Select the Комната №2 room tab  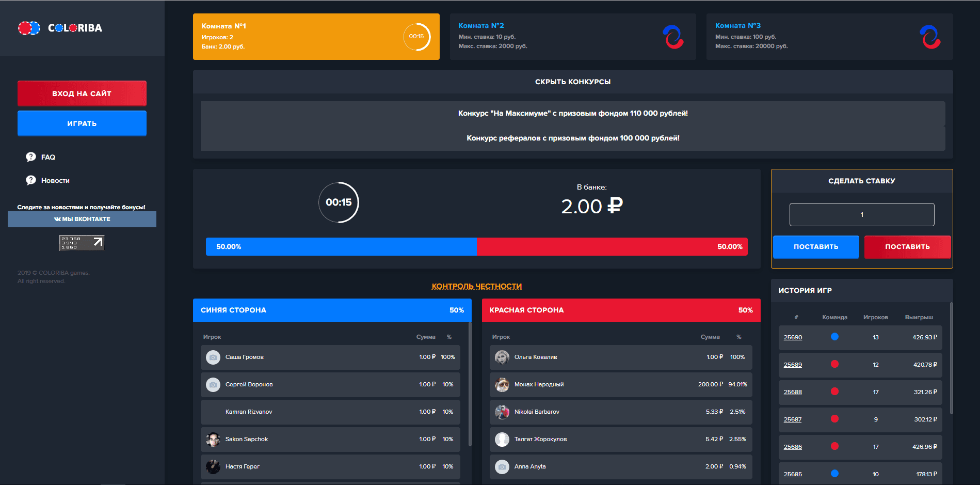pos(572,37)
